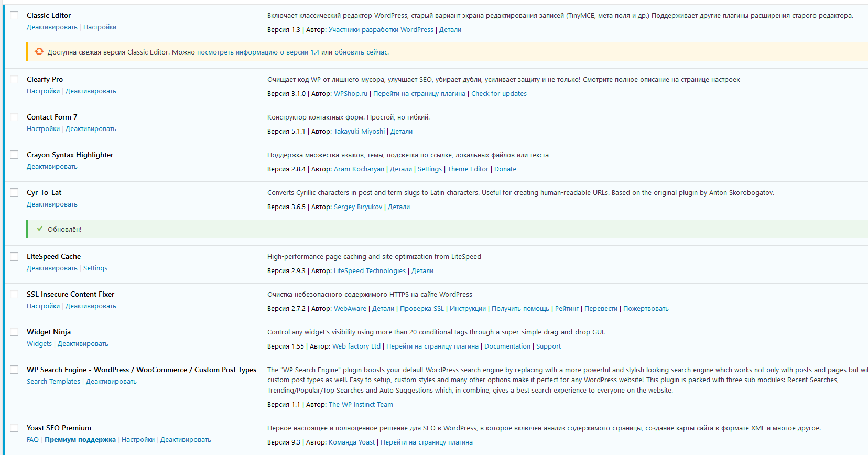Open Yoast SEO Premium Настройки
868x455 pixels.
(x=138, y=440)
